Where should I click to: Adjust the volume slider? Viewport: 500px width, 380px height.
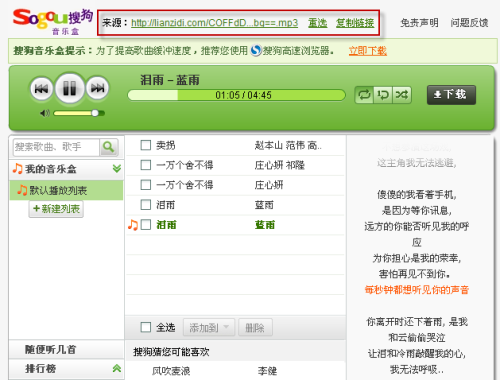[x=79, y=113]
